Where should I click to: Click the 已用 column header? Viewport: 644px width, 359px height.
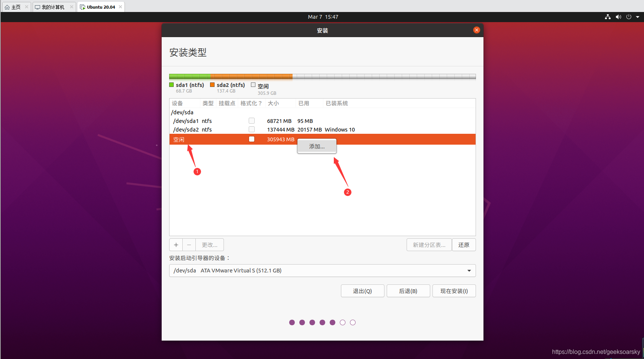(x=304, y=103)
